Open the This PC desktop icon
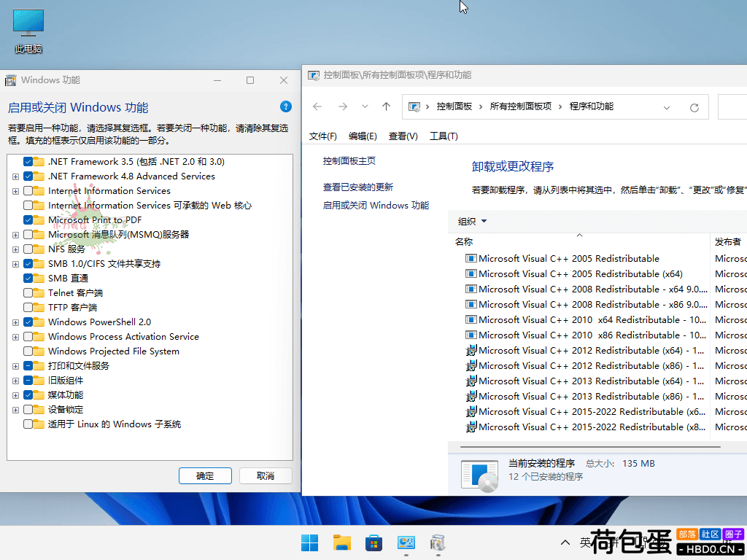747x560 pixels. (28, 31)
